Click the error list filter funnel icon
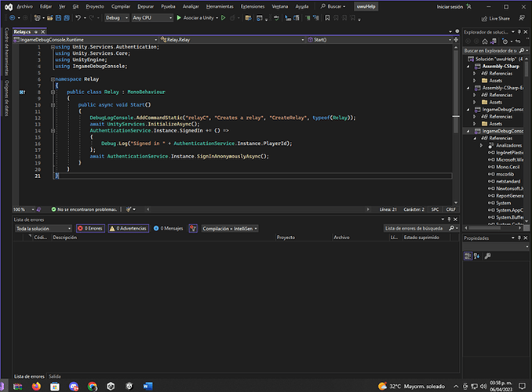 [x=193, y=229]
